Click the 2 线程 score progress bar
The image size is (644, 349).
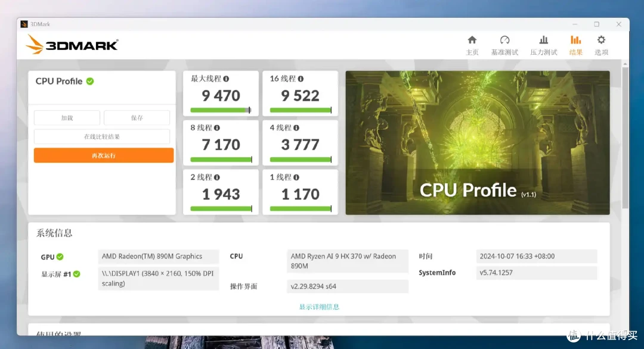point(221,208)
